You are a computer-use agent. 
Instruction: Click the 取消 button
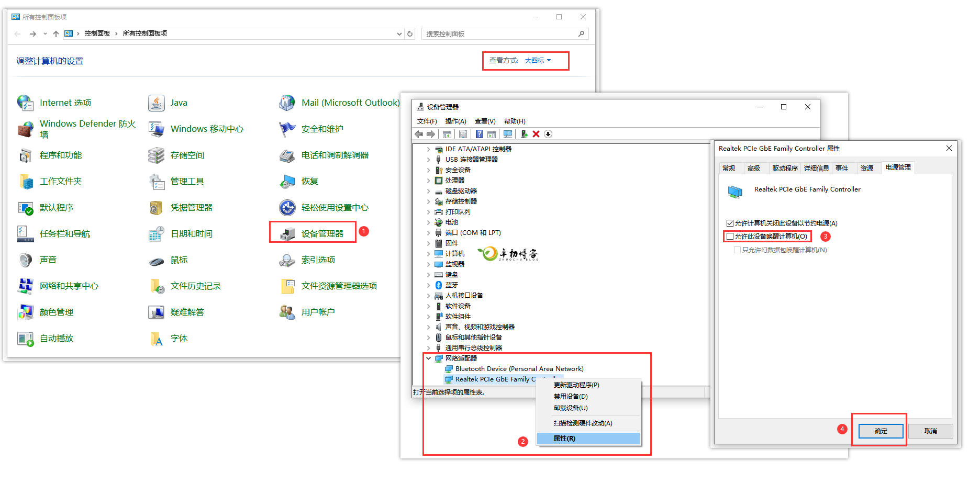[x=930, y=431]
